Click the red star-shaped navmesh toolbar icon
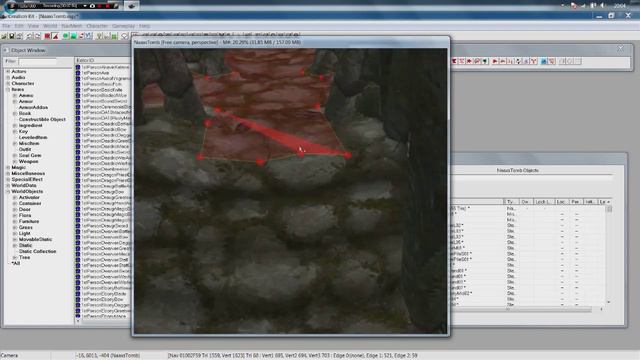This screenshot has height=360, width=640. pos(469,61)
